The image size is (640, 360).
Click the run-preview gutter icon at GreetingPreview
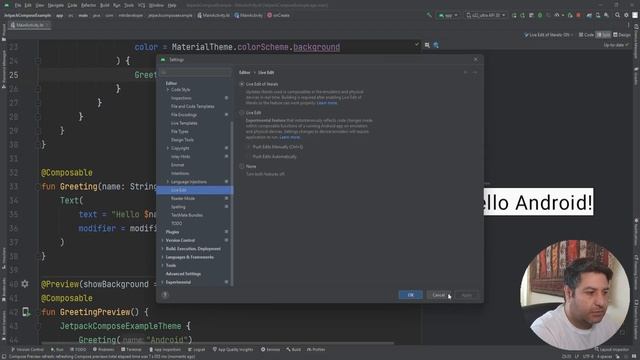point(26,312)
